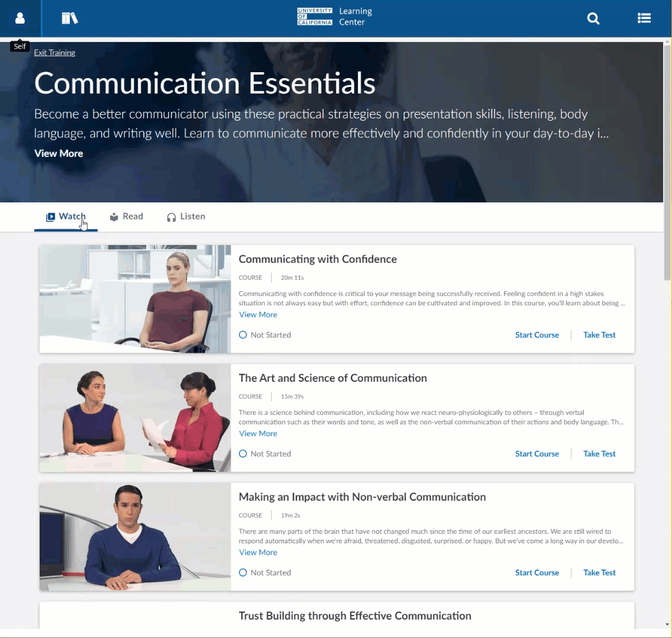
Task: Click the page's vertical scrollbar down arrow
Action: (667, 624)
